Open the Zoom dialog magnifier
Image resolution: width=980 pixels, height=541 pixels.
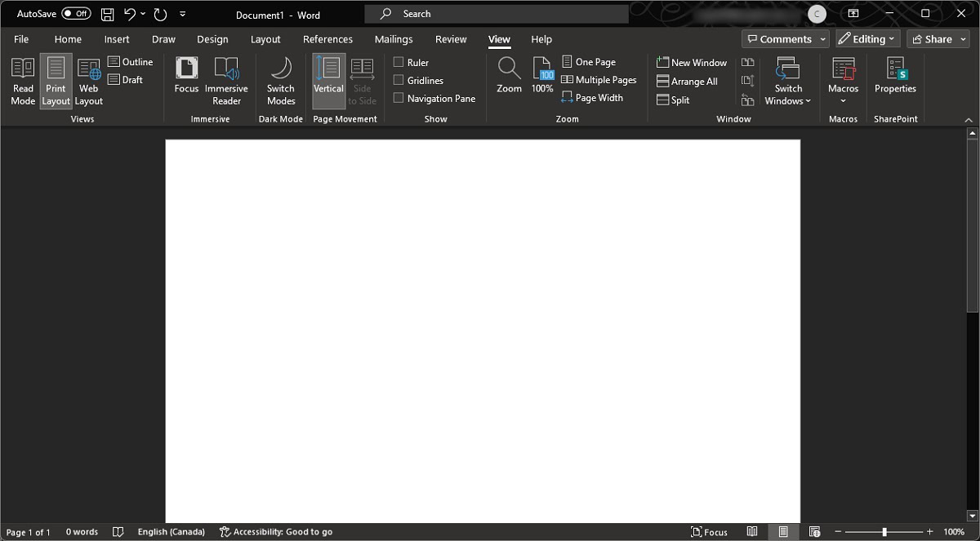pos(509,76)
